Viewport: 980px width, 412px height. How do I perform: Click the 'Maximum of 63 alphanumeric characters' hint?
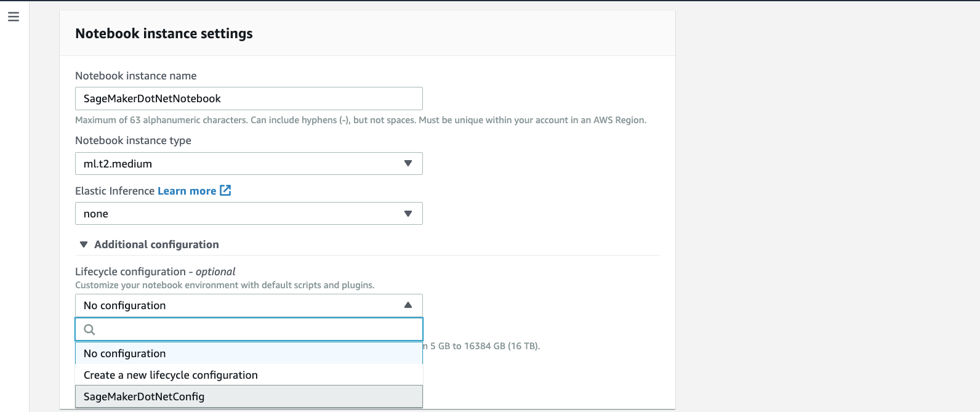pyautogui.click(x=361, y=120)
